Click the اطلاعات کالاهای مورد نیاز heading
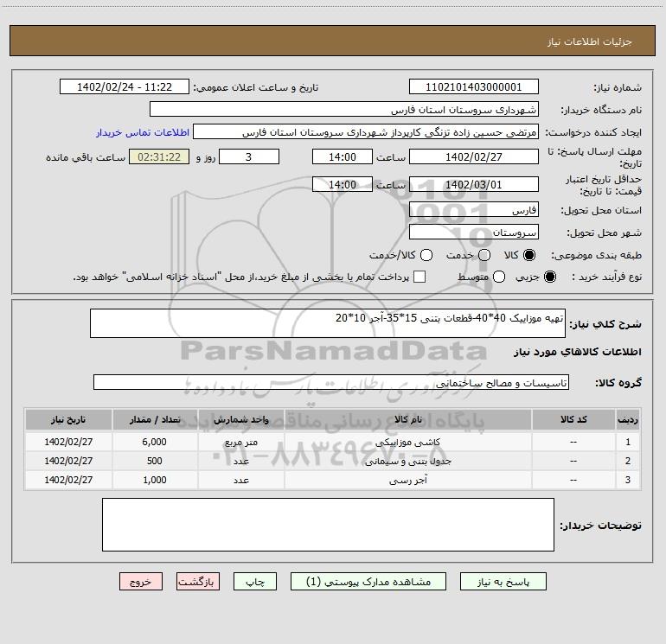Screen dimensions: 666x644 click(x=577, y=352)
